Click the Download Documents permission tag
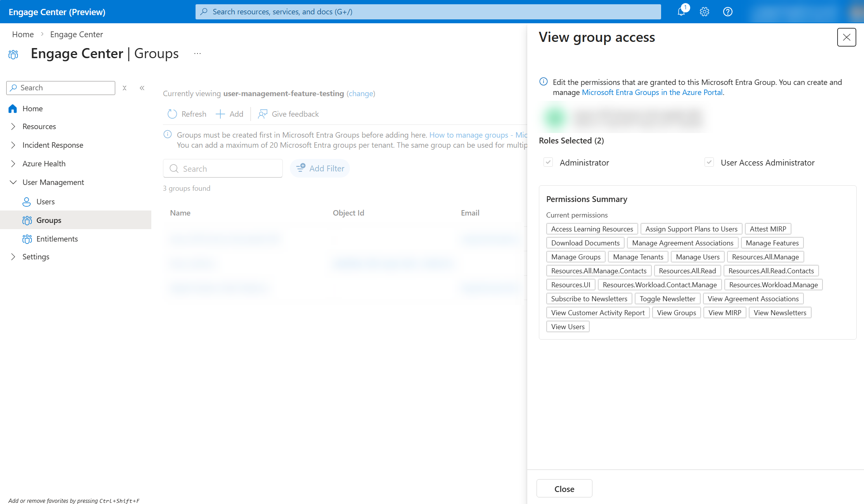The width and height of the screenshot is (864, 504). pyautogui.click(x=585, y=243)
